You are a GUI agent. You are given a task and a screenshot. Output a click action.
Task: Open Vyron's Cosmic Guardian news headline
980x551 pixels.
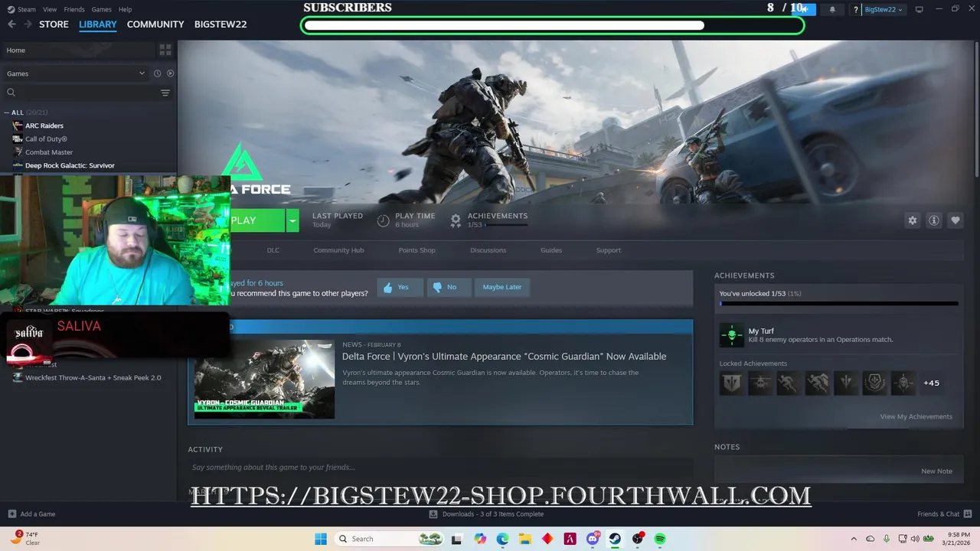(504, 357)
